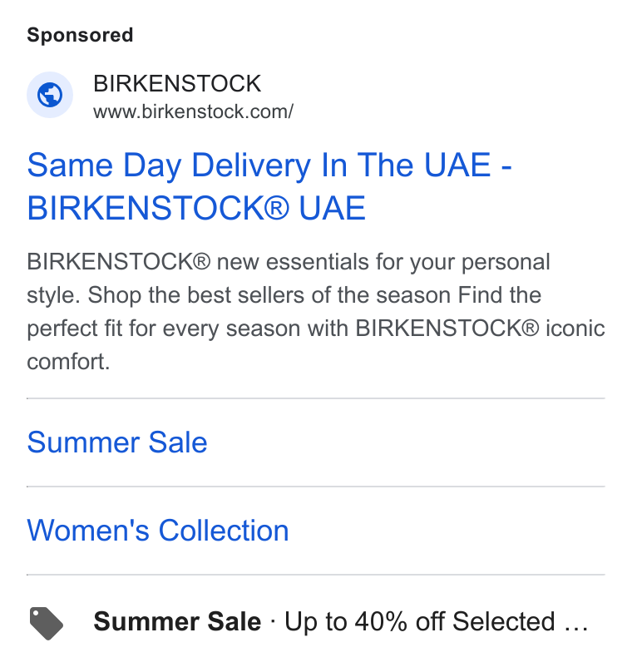
Task: Click the word comfort. ending the description
Action: click(x=68, y=362)
